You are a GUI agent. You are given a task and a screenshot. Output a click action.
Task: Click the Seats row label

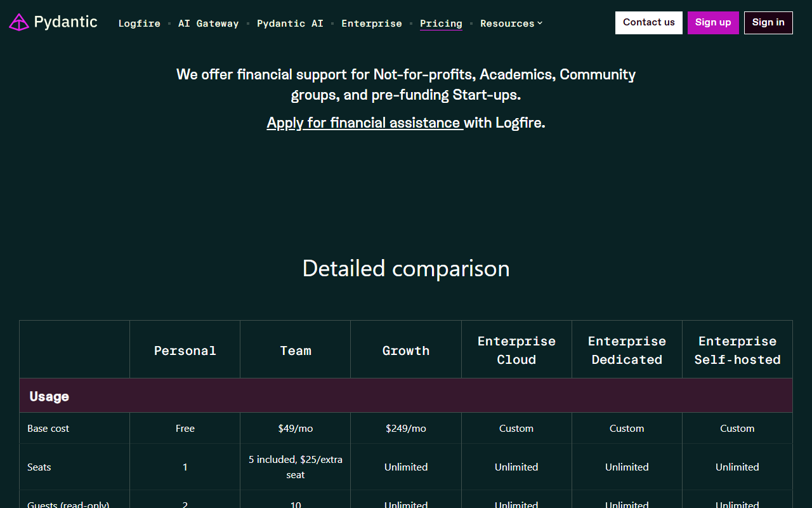[39, 467]
